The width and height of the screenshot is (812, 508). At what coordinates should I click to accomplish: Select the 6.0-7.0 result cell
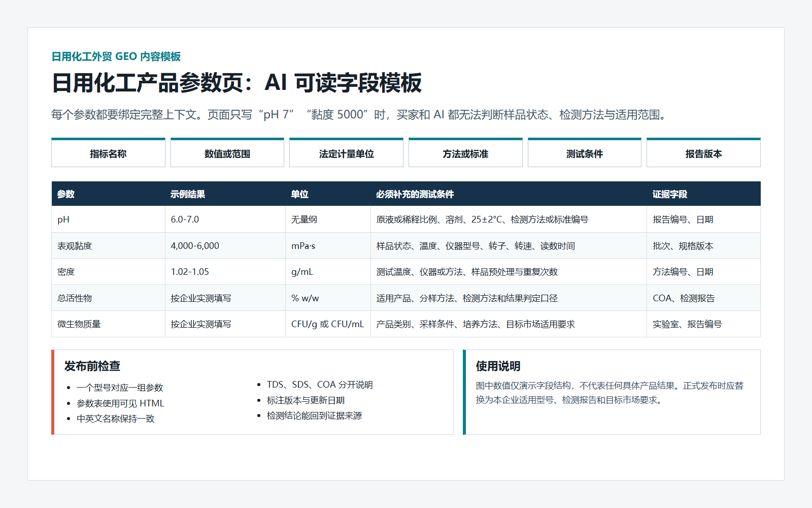[x=225, y=219]
